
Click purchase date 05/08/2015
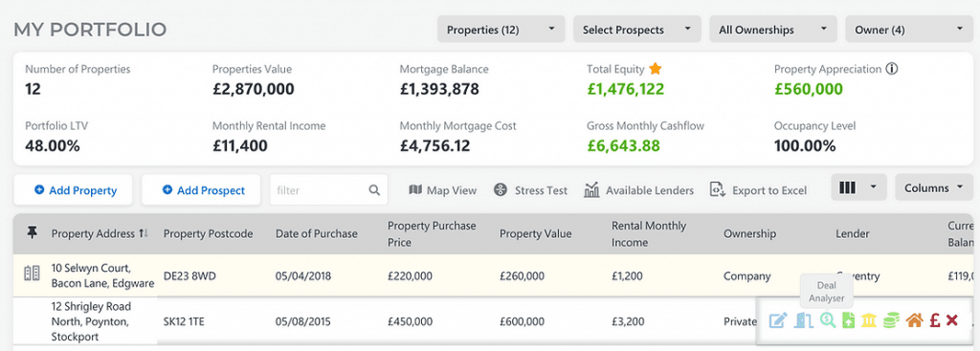point(303,322)
